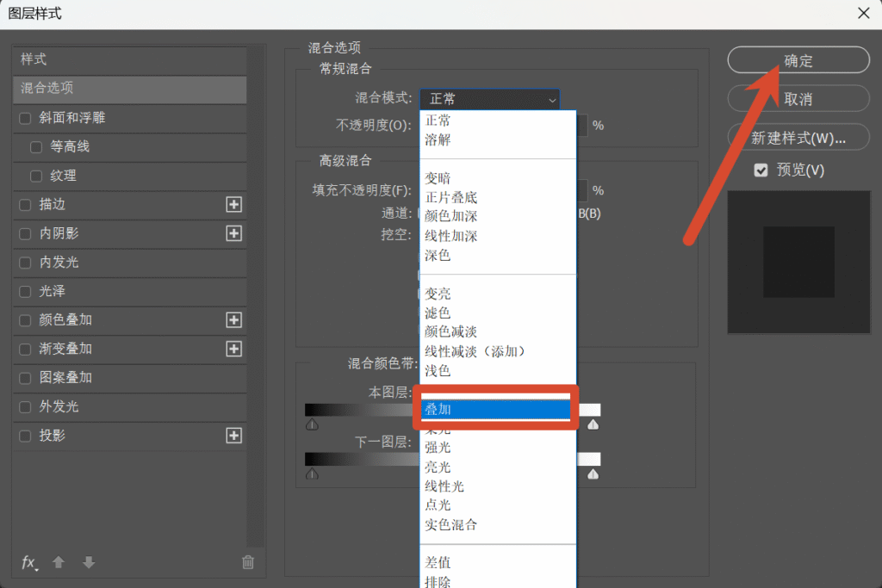The image size is (882, 588).
Task: Select 亮光 blend mode
Action: (x=498, y=467)
